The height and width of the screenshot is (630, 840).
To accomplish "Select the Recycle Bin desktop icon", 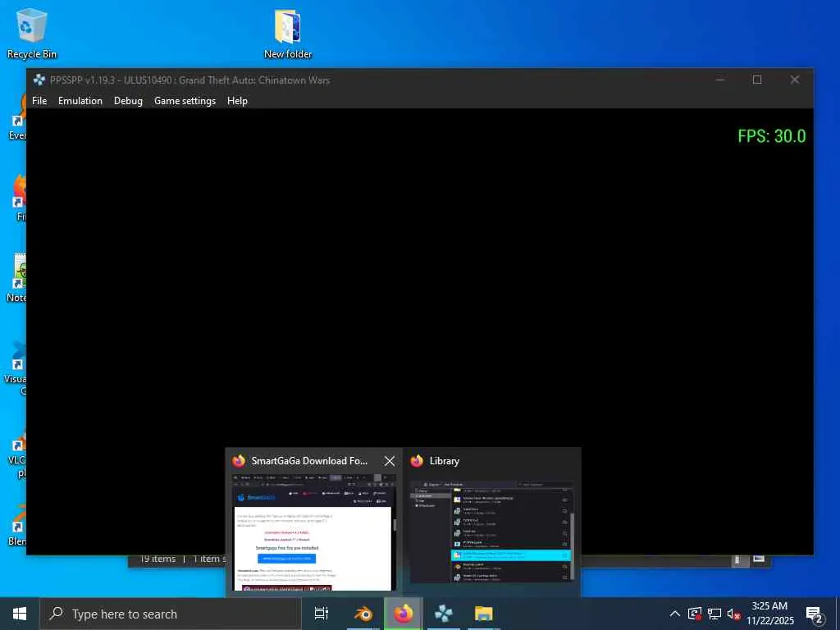I will (x=32, y=33).
